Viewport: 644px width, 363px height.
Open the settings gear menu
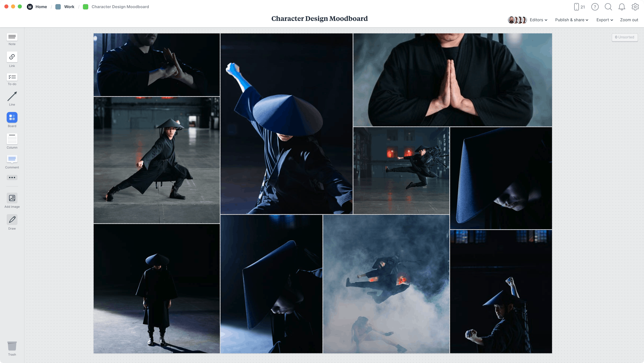point(635,7)
